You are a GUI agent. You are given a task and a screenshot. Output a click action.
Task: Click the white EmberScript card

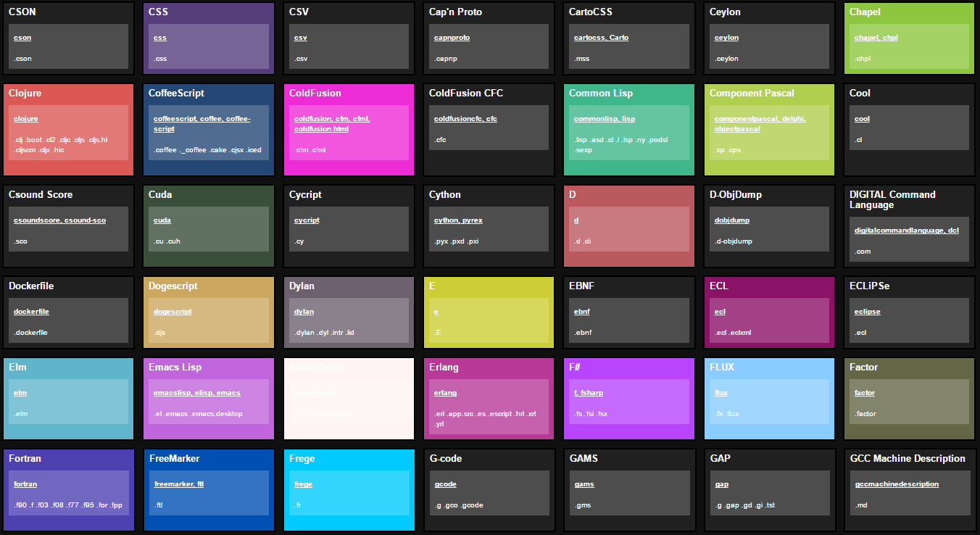tap(349, 399)
